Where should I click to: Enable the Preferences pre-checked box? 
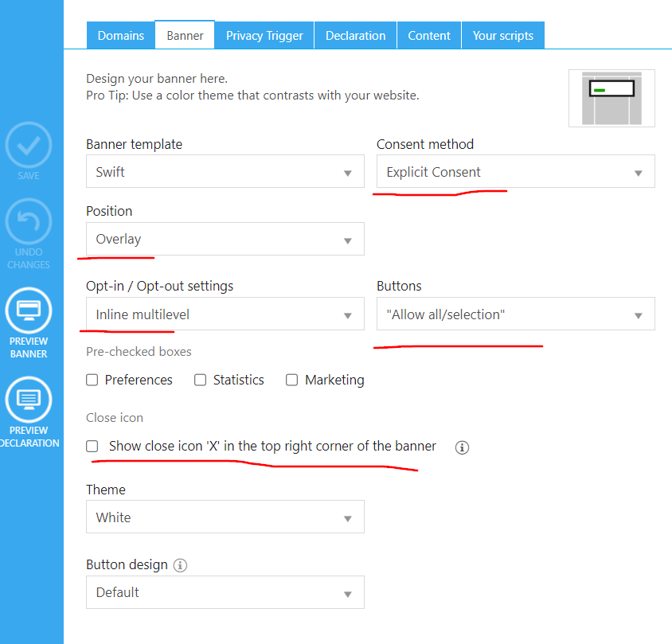[x=92, y=381]
